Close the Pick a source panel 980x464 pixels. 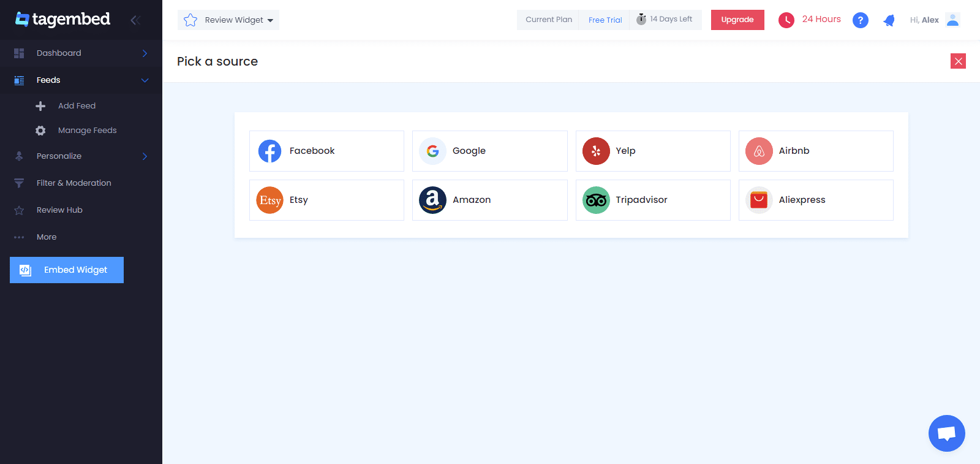click(x=958, y=61)
